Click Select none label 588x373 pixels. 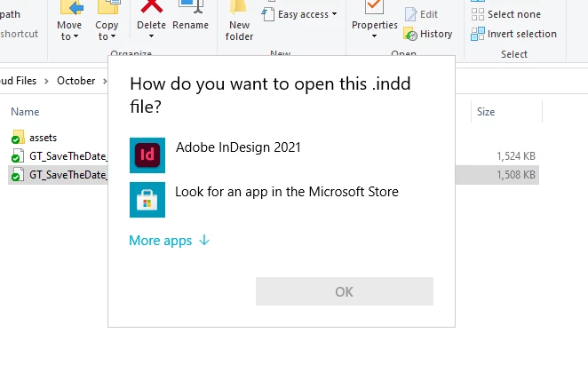[514, 14]
